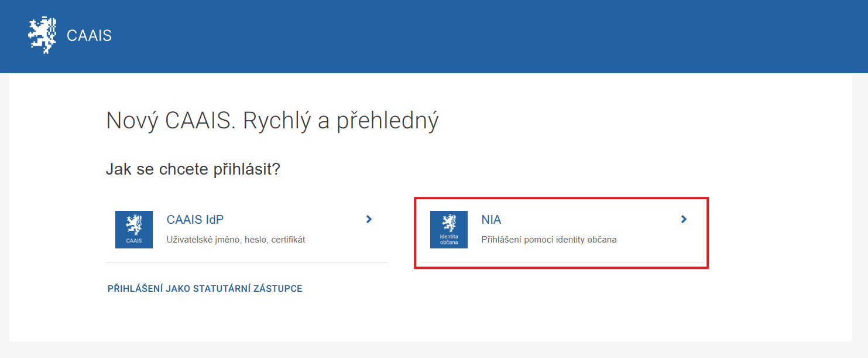Click the "CAAIS" title text in the header

pos(89,36)
